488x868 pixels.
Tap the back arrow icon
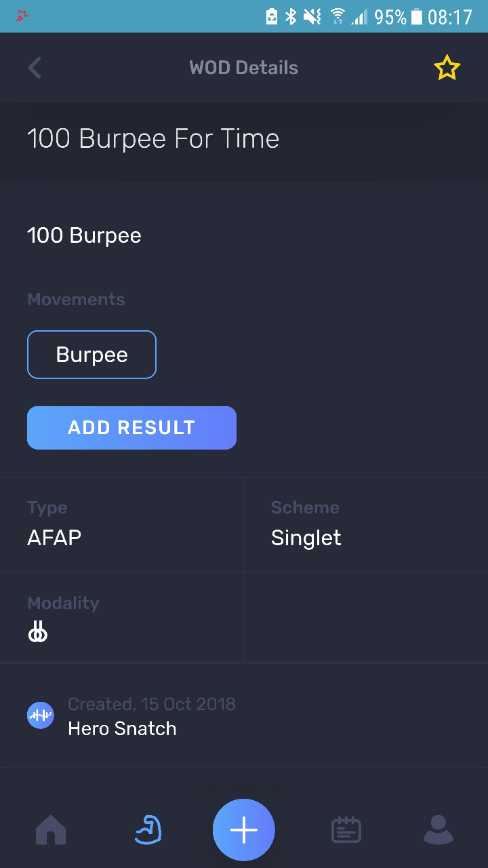(35, 68)
